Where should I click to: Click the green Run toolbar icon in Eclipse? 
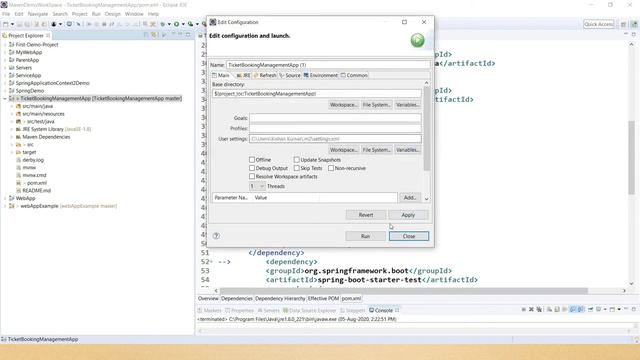coord(176,24)
